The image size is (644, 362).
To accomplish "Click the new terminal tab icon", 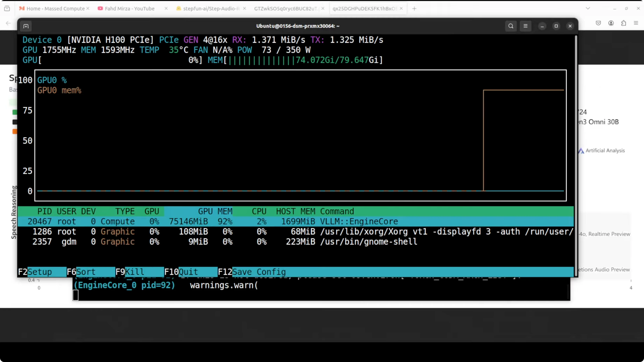I will [x=26, y=26].
